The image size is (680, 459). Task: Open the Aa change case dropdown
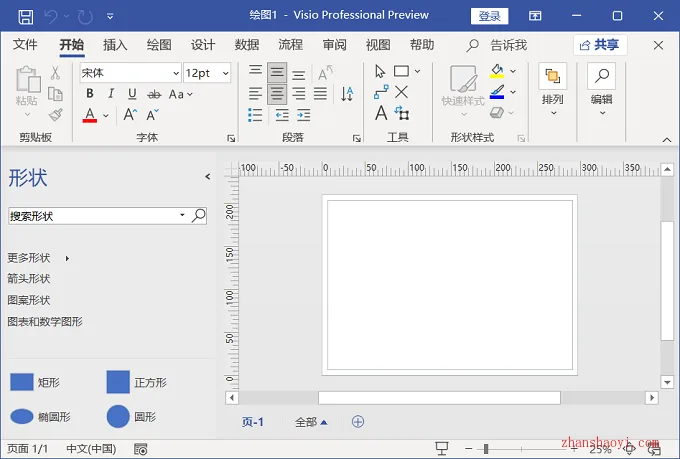(181, 94)
